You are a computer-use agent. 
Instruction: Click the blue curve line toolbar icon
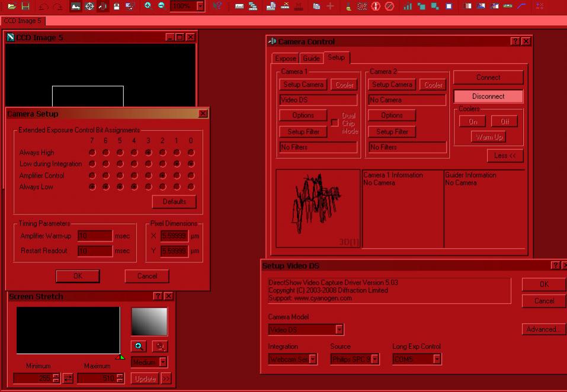pyautogui.click(x=521, y=6)
